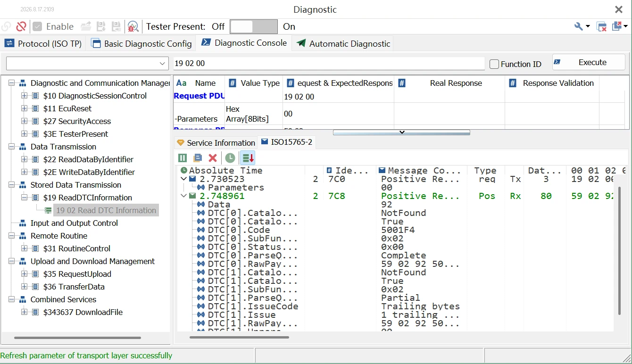
Task: Open the pop-out window dropdown arrow
Action: [626, 27]
